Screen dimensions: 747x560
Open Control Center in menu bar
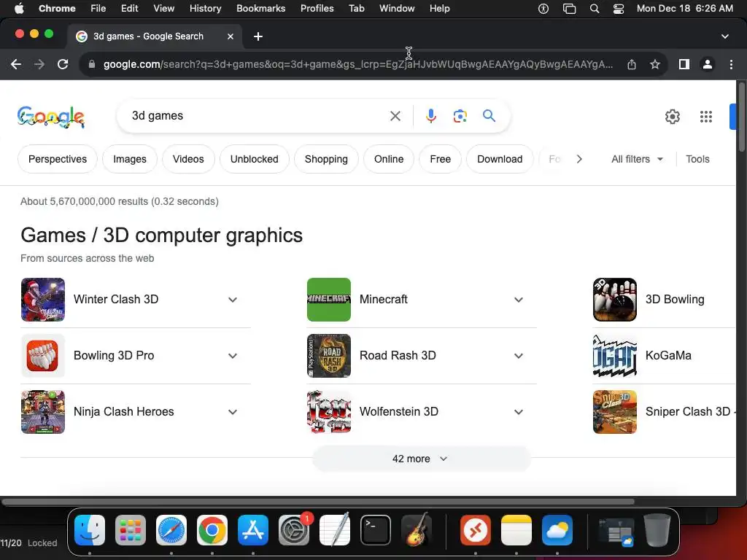[619, 9]
